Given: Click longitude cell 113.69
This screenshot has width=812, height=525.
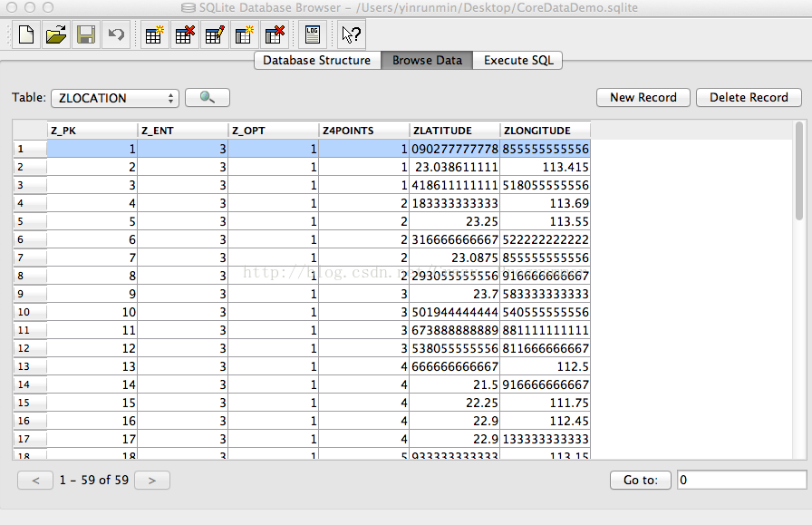Looking at the screenshot, I should pyautogui.click(x=546, y=203).
